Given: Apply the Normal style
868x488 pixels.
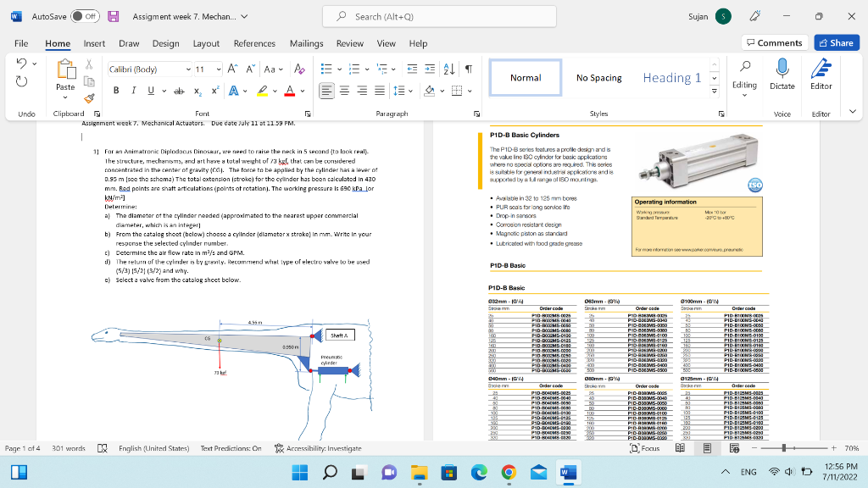Looking at the screenshot, I should (x=526, y=77).
